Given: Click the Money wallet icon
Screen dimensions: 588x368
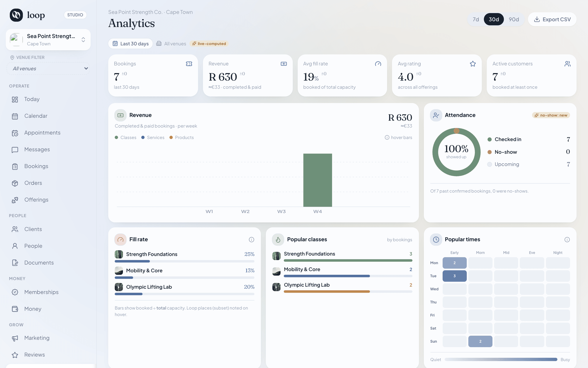Looking at the screenshot, I should pos(15,309).
